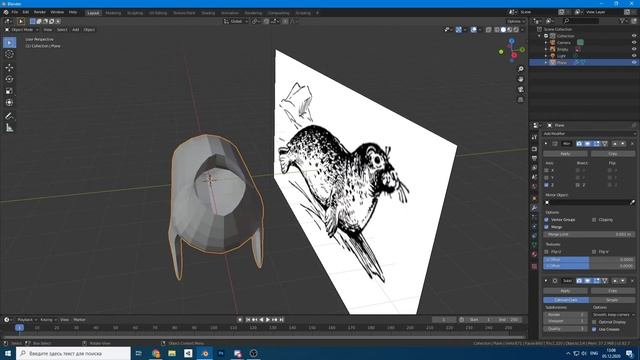The image size is (640, 360).
Task: Collapse the Mirror modifier panel
Action: (546, 144)
